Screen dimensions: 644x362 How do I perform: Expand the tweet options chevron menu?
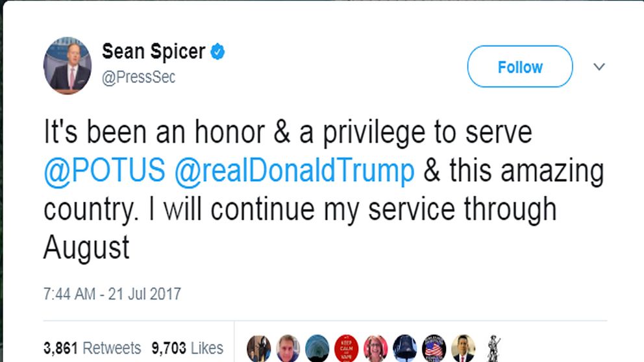[599, 67]
